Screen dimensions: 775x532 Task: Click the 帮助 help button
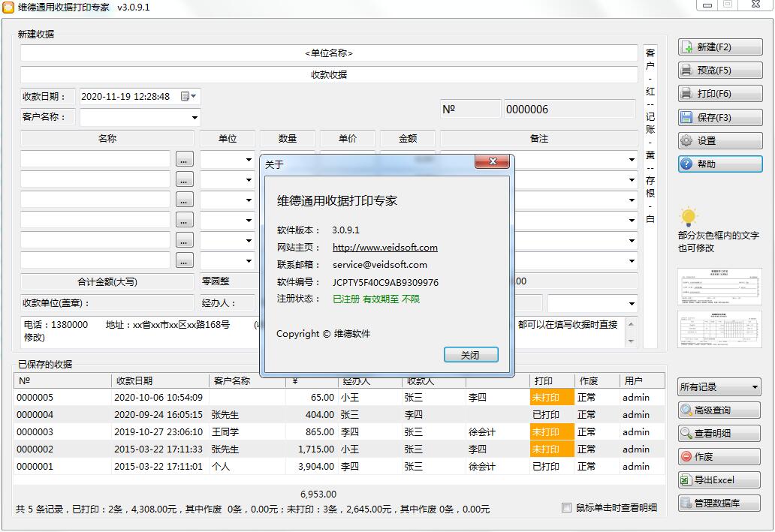pyautogui.click(x=720, y=164)
